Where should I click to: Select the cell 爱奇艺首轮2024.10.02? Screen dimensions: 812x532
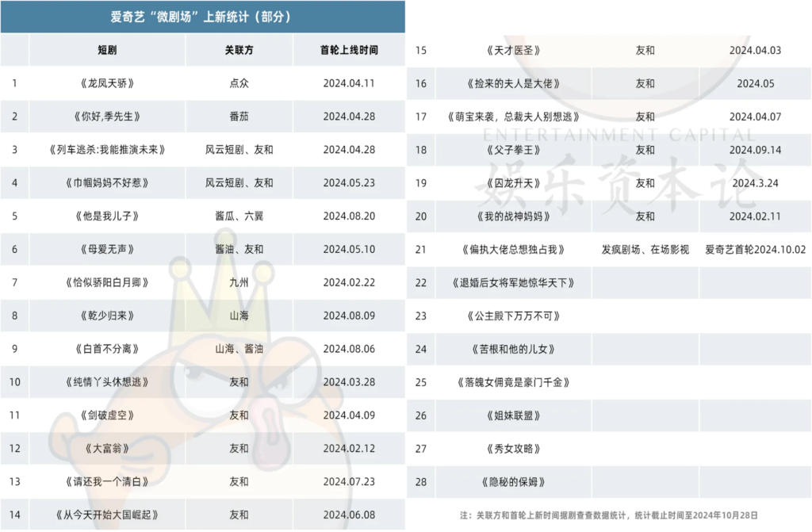(756, 250)
